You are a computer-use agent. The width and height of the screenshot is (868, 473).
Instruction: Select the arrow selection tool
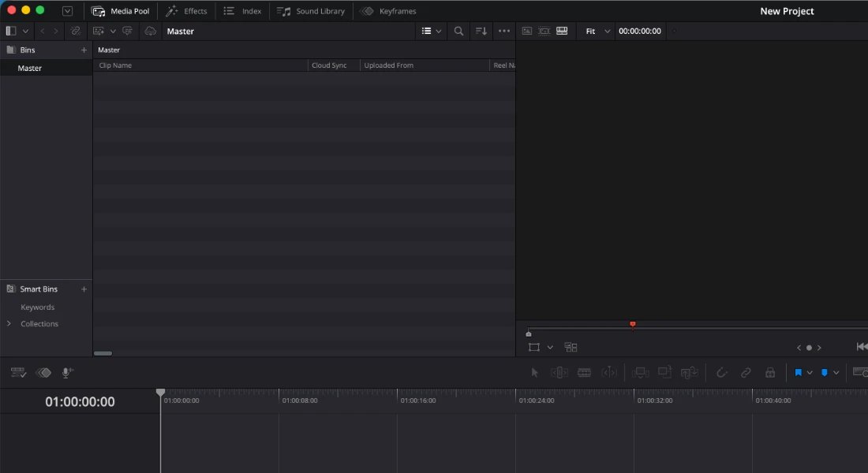(x=534, y=373)
